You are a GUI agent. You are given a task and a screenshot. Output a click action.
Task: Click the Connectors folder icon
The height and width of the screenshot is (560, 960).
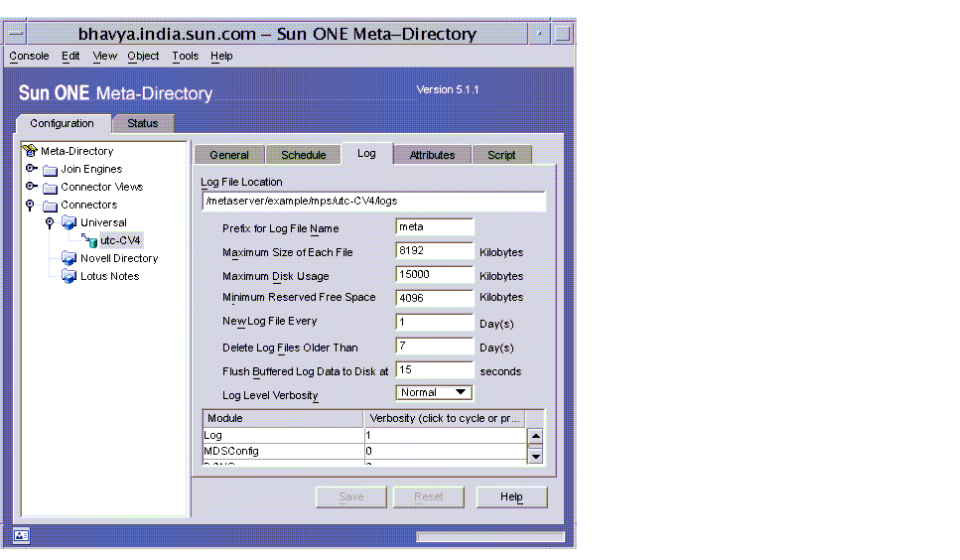(51, 205)
